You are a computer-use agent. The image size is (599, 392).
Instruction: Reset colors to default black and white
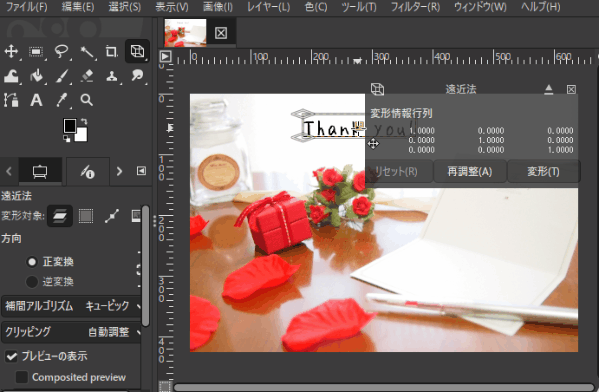(x=66, y=138)
